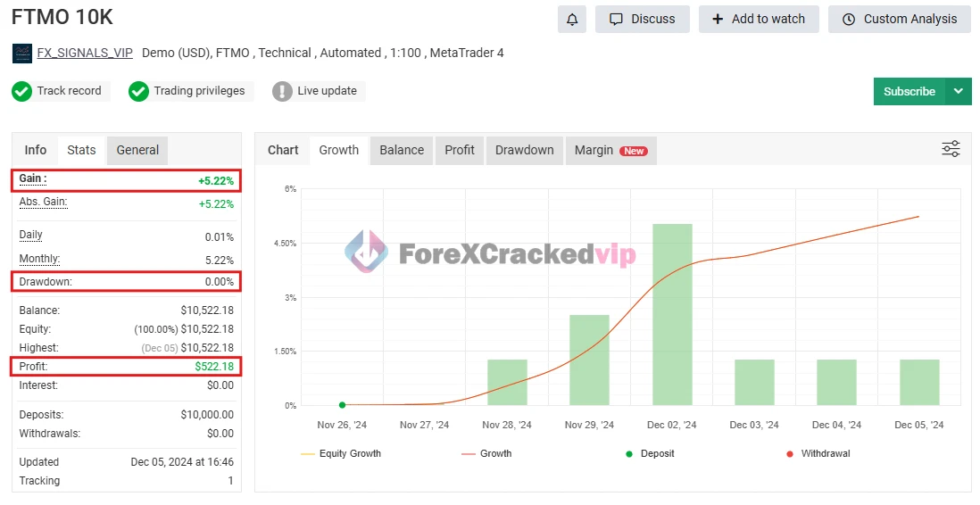Open chart settings sliders icon

click(951, 149)
